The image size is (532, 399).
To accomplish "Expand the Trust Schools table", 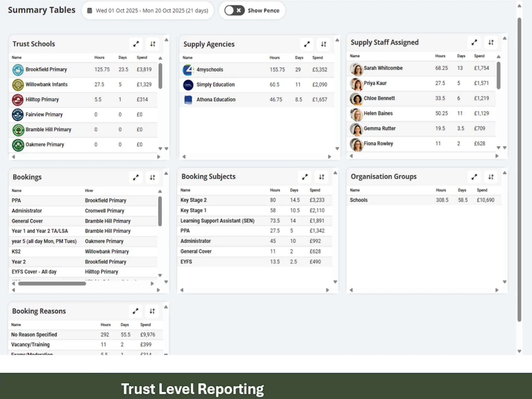I will click(x=136, y=44).
